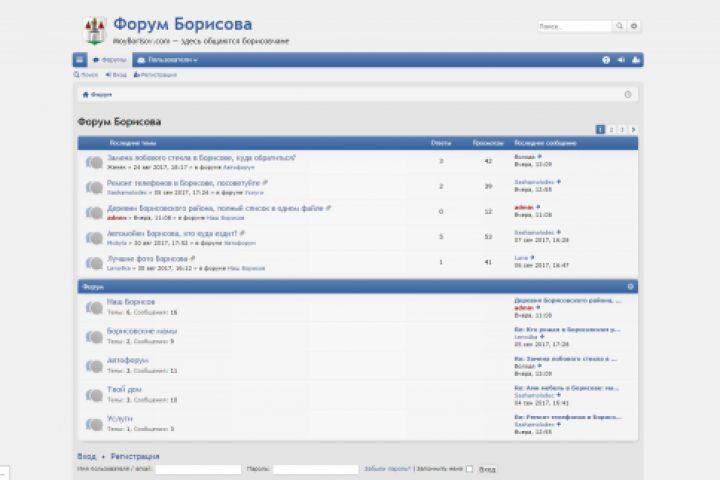Image resolution: width=720 pixels, height=480 pixels.
Task: Check the remember me checkbox
Action: (x=469, y=469)
